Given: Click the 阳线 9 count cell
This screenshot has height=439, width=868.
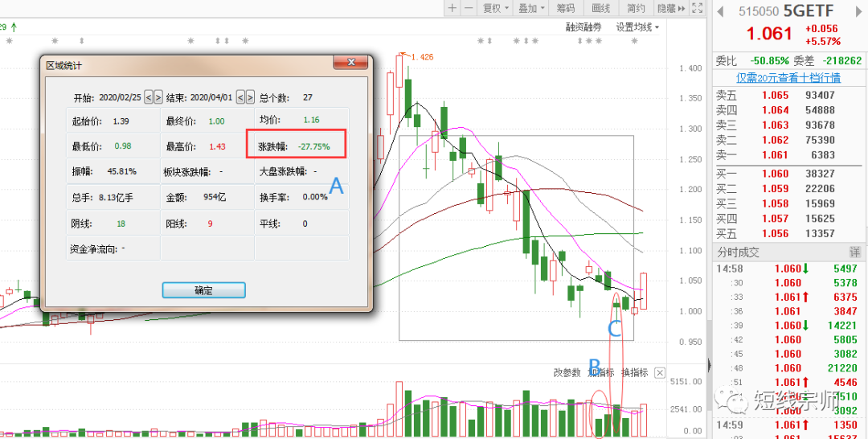Looking at the screenshot, I should tap(207, 224).
